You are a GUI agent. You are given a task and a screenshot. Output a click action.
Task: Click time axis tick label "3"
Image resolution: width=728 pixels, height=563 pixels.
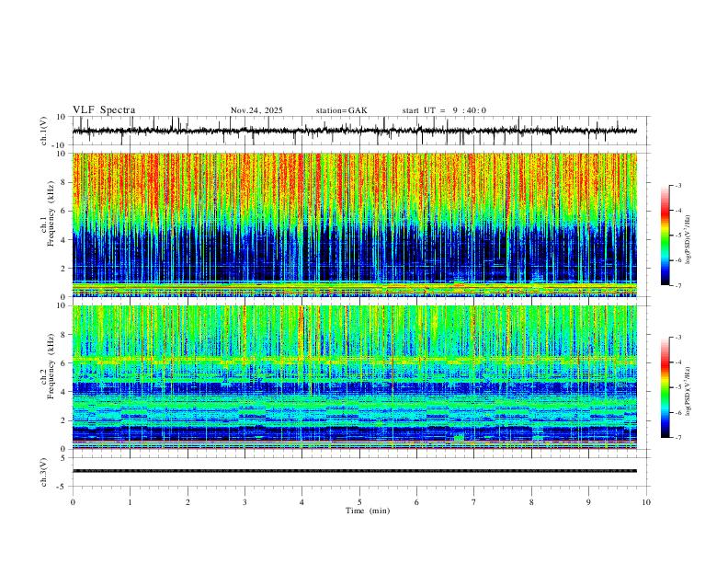[x=245, y=502]
